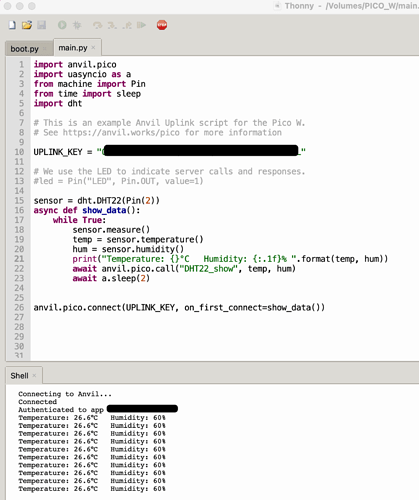Click in the UPLINK_KEY assignment line
Viewport: 419px width, 500px height.
click(169, 152)
